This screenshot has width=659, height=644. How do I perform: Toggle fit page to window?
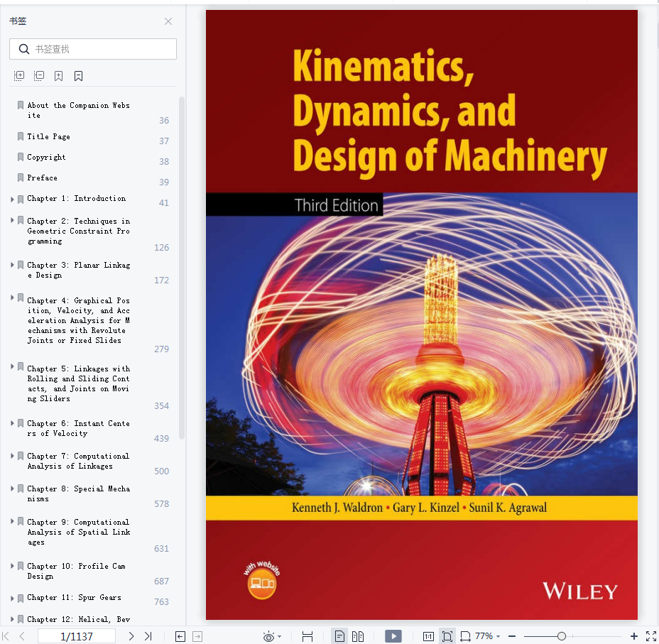[447, 636]
